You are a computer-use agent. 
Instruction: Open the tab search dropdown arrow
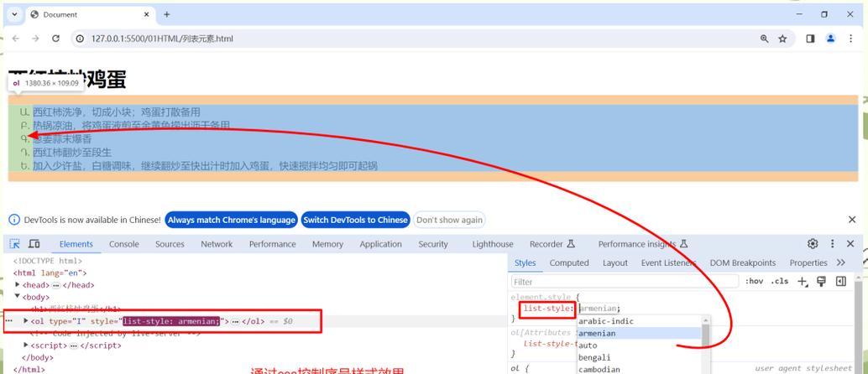(x=14, y=14)
